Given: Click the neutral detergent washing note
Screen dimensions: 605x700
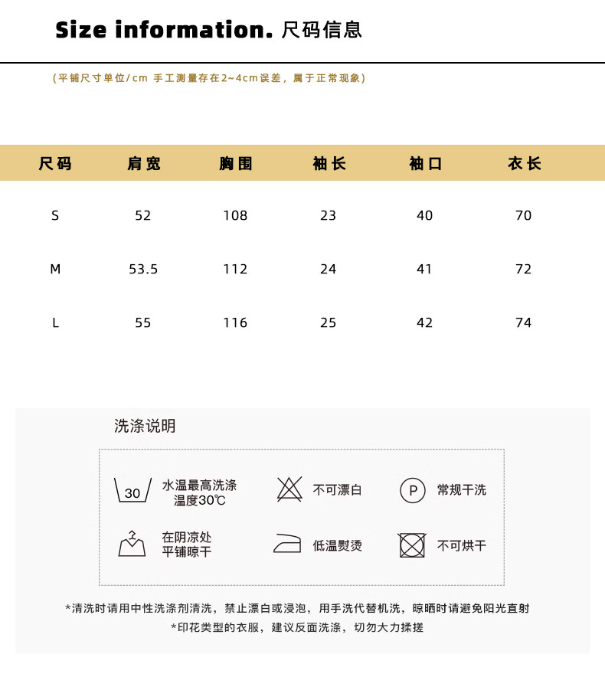Looking at the screenshot, I should (x=297, y=609).
